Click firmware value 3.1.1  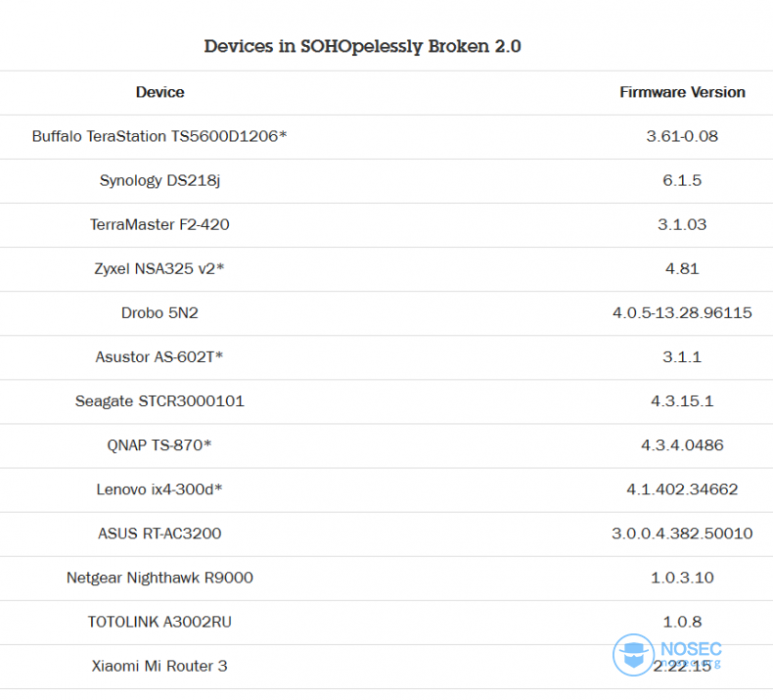pos(682,356)
